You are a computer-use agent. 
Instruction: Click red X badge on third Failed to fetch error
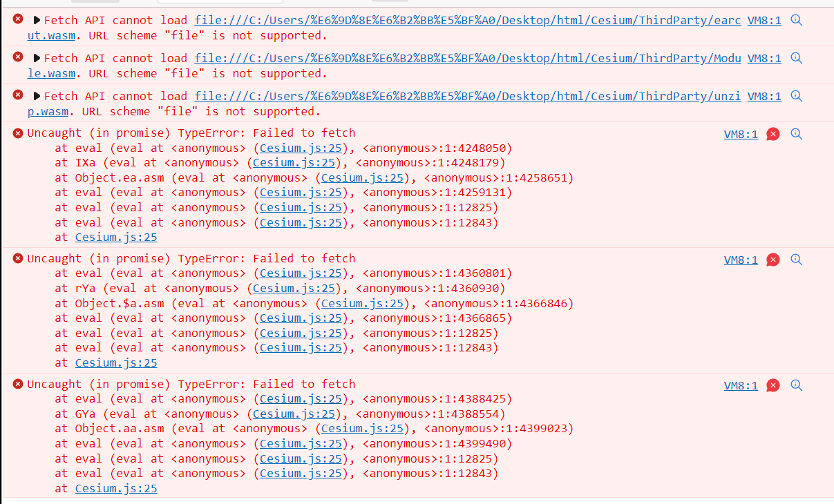(773, 385)
